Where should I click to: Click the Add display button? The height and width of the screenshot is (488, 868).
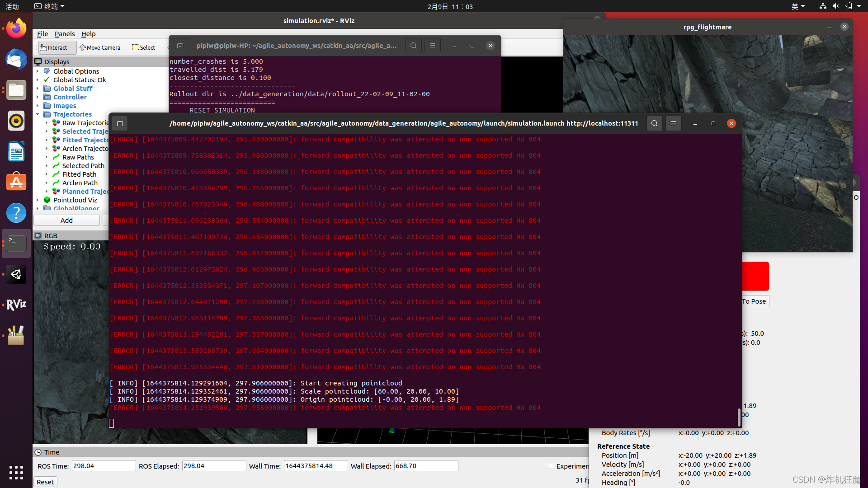coord(66,221)
